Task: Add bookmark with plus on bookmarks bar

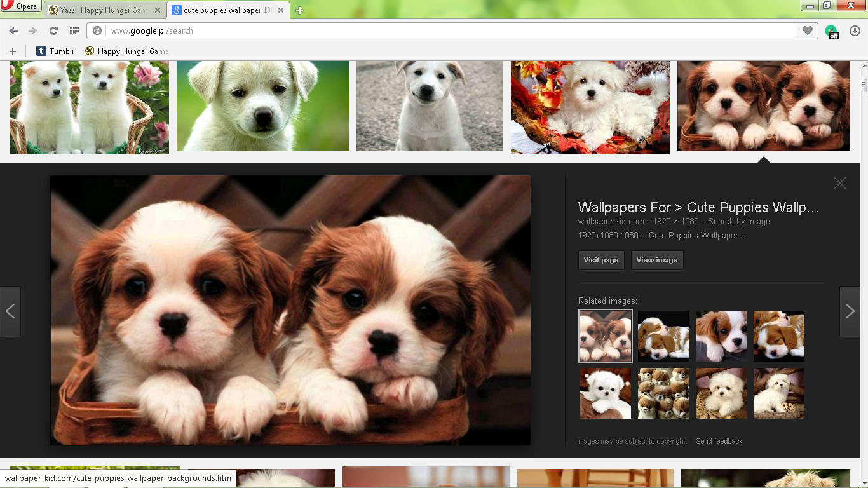Action: click(x=12, y=51)
